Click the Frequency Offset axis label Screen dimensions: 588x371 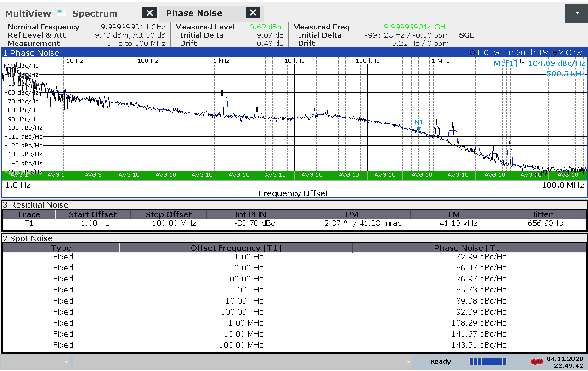(293, 193)
